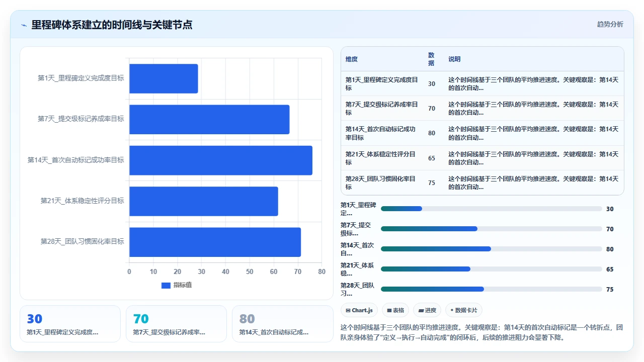Select table row 第28天_团队习惯固化率目标
Image resolution: width=644 pixels, height=362 pixels.
pos(482,183)
